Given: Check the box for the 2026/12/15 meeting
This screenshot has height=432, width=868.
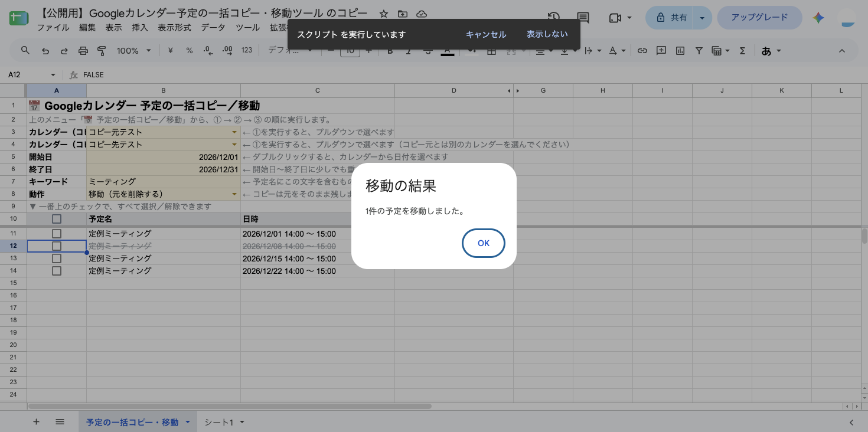Looking at the screenshot, I should point(57,258).
